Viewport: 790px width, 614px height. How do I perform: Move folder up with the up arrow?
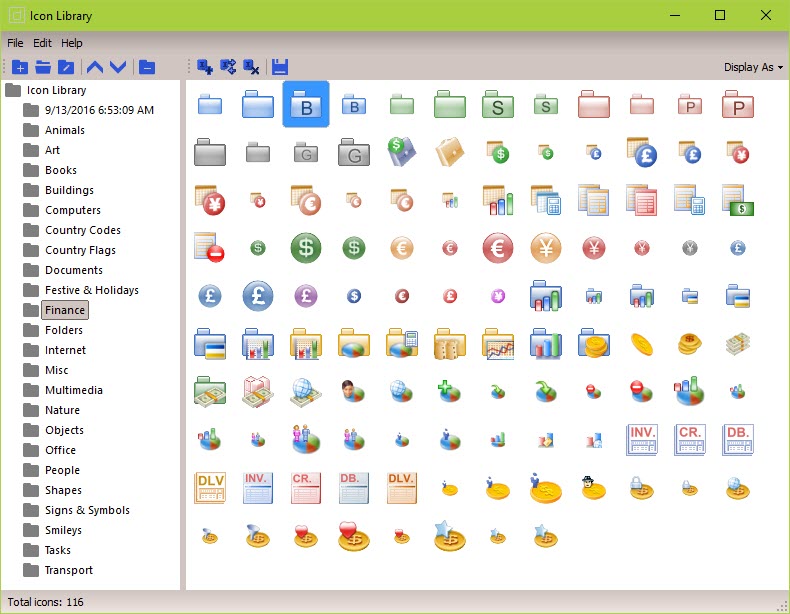coord(95,67)
